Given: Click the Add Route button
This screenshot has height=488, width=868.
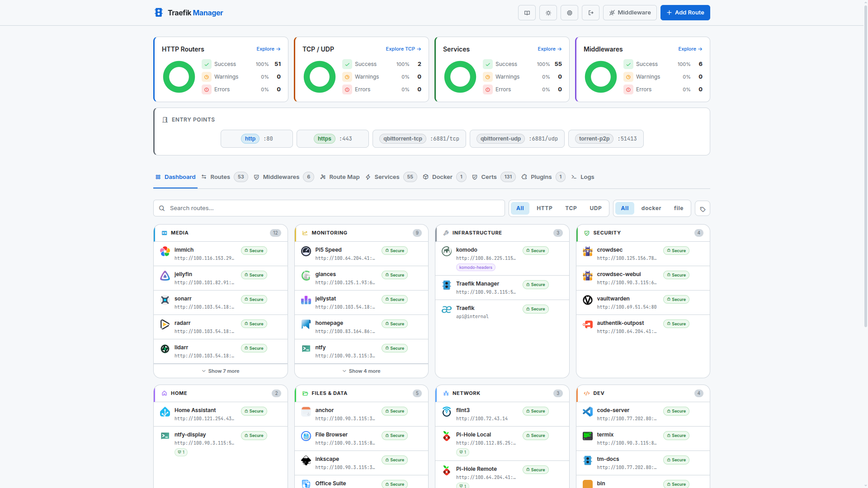Looking at the screenshot, I should point(685,13).
